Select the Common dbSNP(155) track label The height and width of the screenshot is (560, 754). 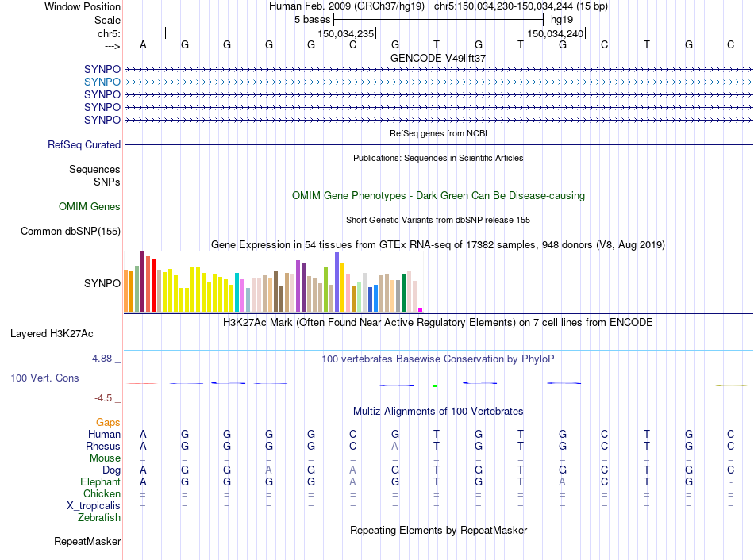coord(71,231)
